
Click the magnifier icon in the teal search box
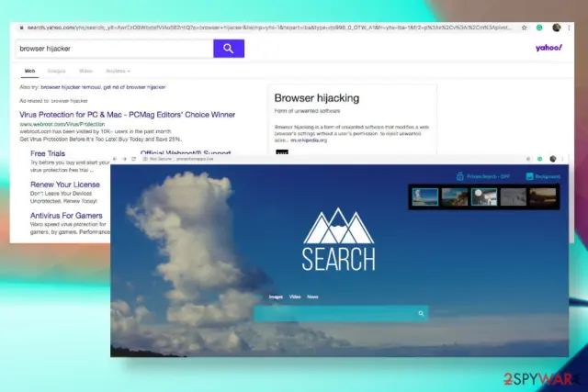421,314
